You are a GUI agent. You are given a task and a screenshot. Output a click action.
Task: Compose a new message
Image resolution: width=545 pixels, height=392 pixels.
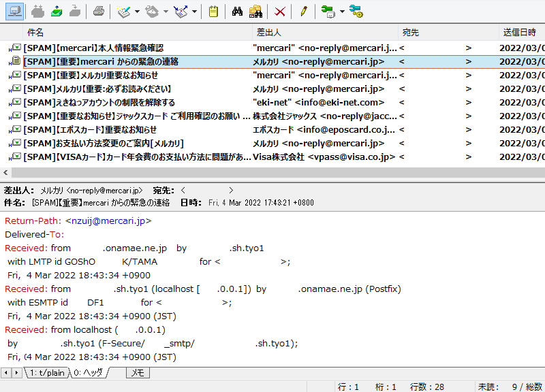point(123,12)
